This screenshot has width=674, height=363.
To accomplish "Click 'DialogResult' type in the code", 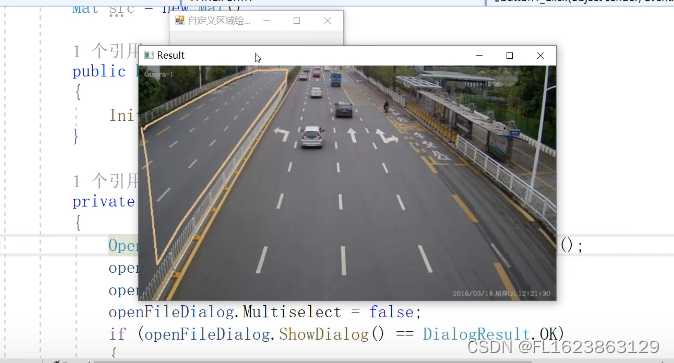I will tap(476, 334).
